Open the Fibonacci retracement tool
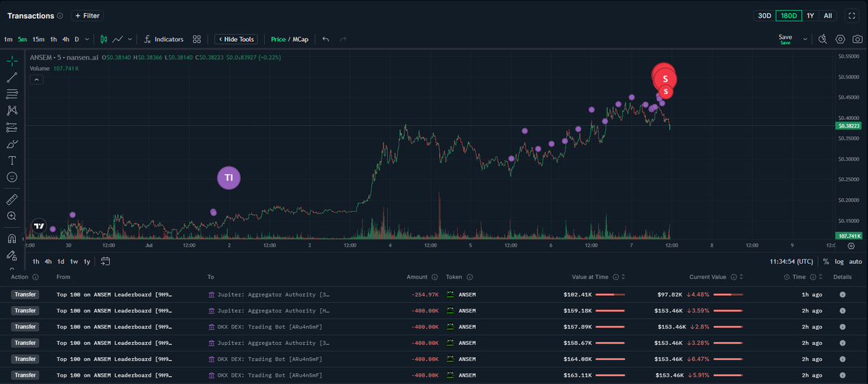The image size is (868, 384). click(12, 94)
